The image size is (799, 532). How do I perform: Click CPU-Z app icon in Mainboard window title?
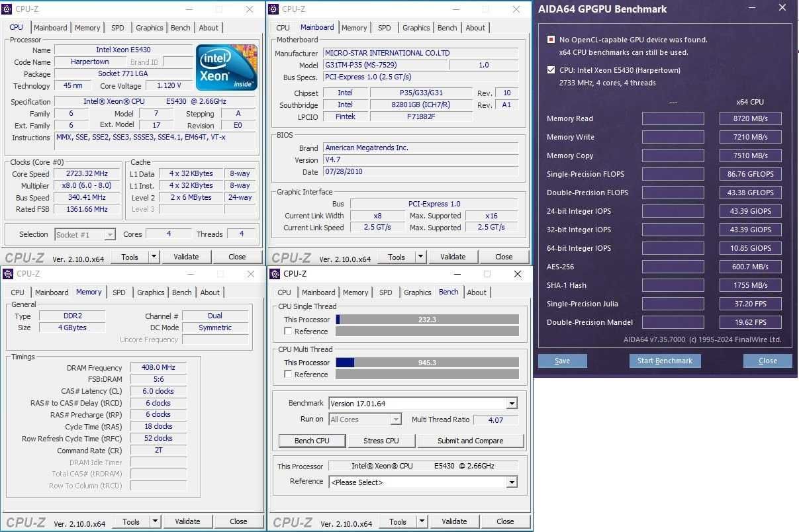click(275, 9)
